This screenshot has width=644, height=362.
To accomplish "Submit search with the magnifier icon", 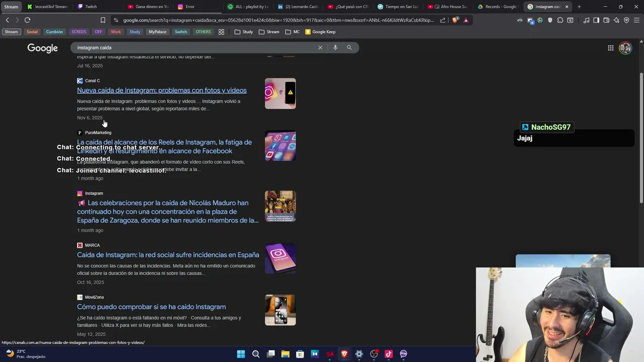I will (349, 47).
